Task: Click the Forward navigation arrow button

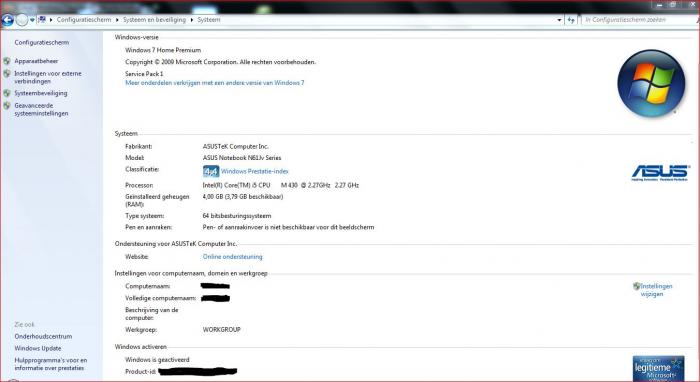Action: [21, 20]
